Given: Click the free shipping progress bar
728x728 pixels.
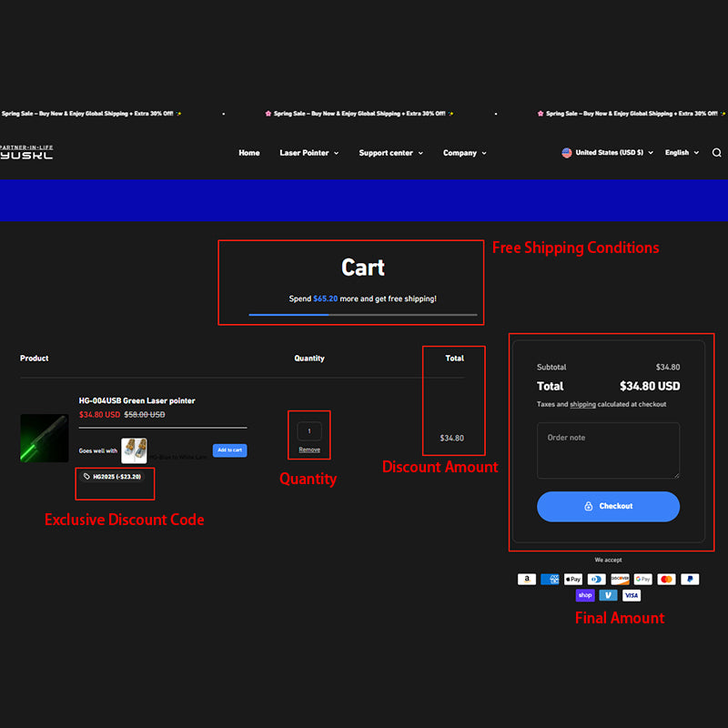Looking at the screenshot, I should coord(363,315).
